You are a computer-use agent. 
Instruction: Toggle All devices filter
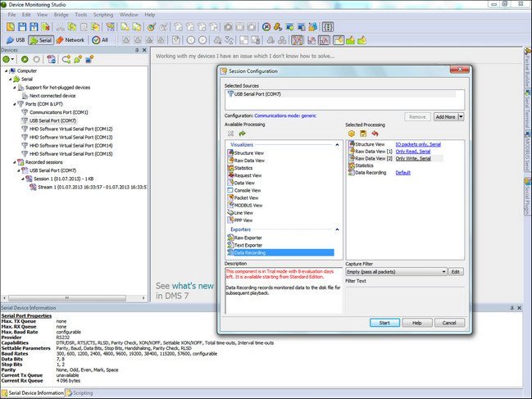click(100, 40)
